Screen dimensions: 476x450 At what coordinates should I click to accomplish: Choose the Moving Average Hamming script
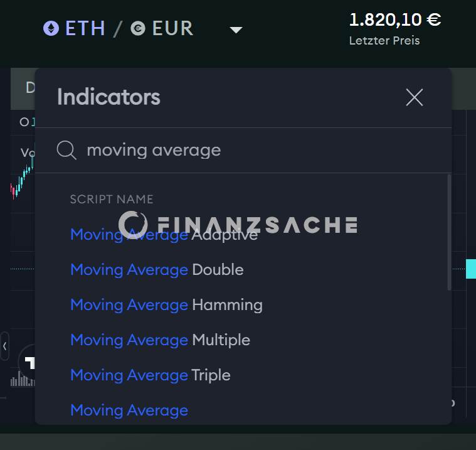point(166,305)
